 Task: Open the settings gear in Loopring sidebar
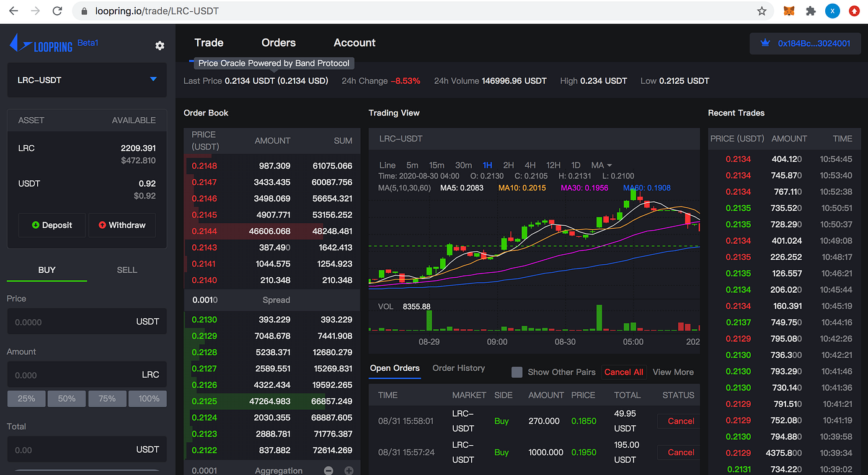coord(160,45)
